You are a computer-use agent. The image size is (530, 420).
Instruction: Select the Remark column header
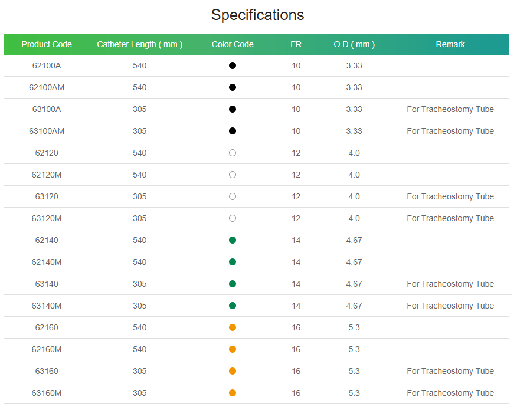450,44
